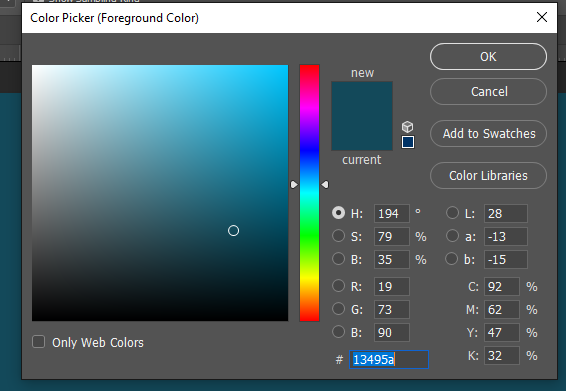
Task: Click the hex color field 13495a
Action: click(x=389, y=360)
